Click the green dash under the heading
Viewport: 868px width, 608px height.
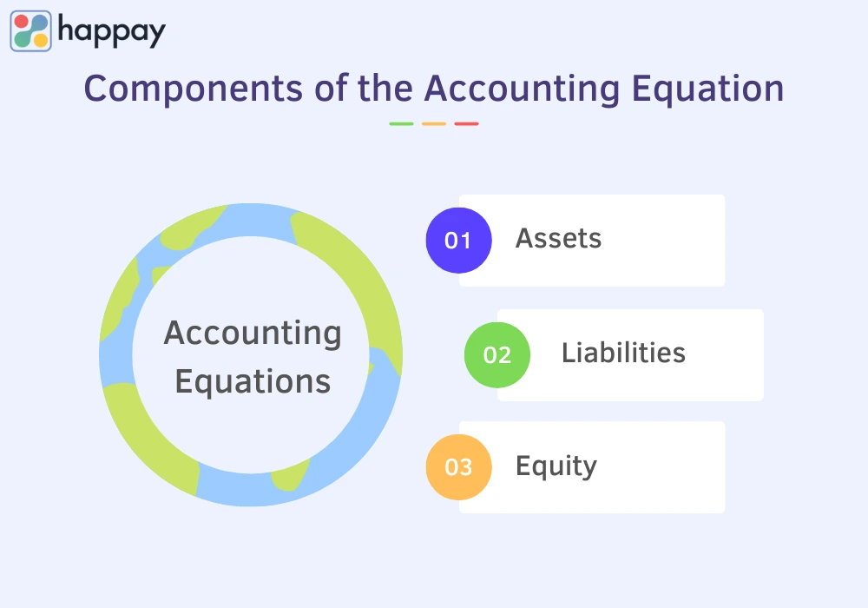click(x=402, y=124)
